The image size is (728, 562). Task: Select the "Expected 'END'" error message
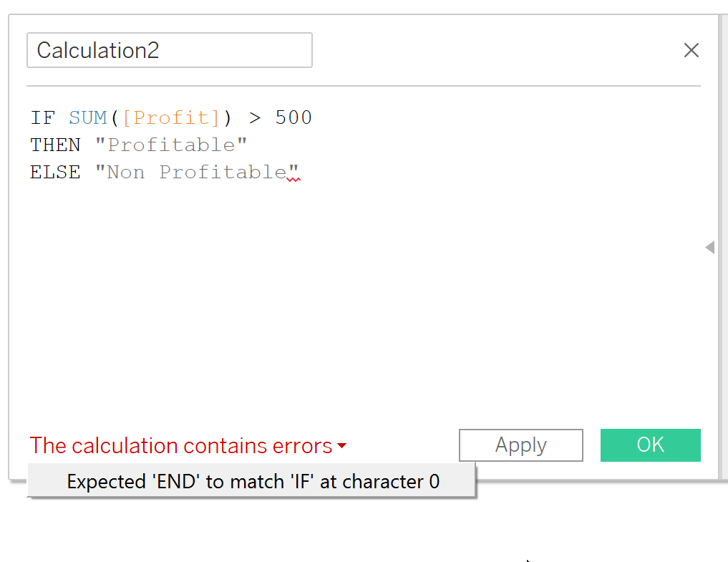pyautogui.click(x=253, y=482)
